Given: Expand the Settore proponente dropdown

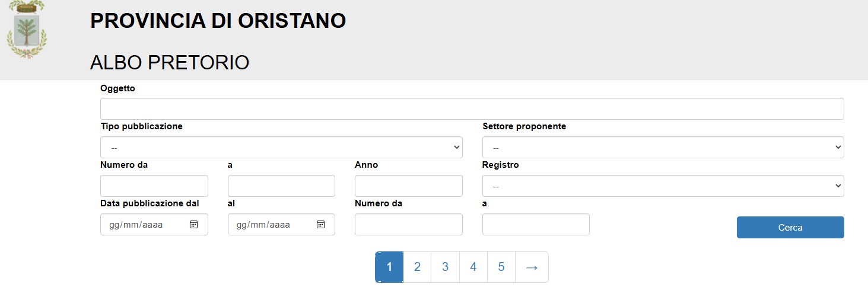Looking at the screenshot, I should pos(663,147).
